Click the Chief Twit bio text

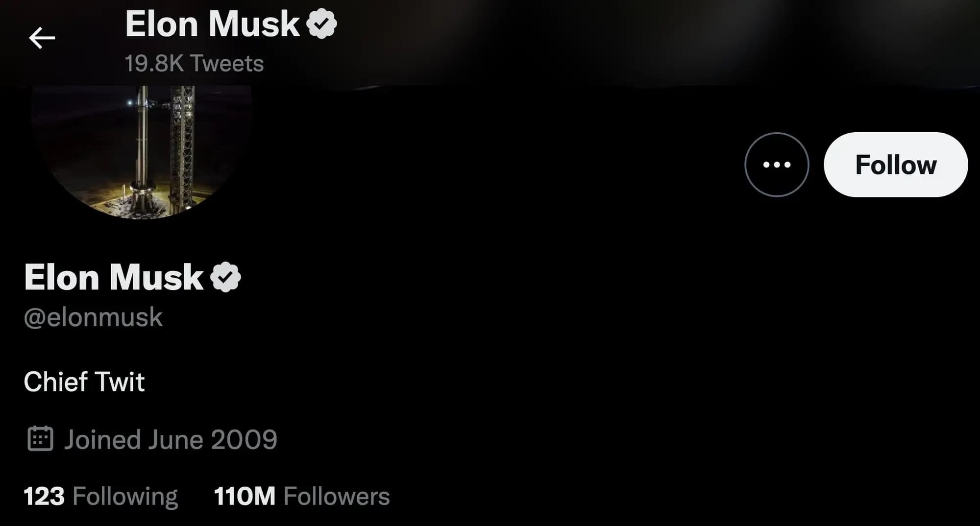(84, 382)
